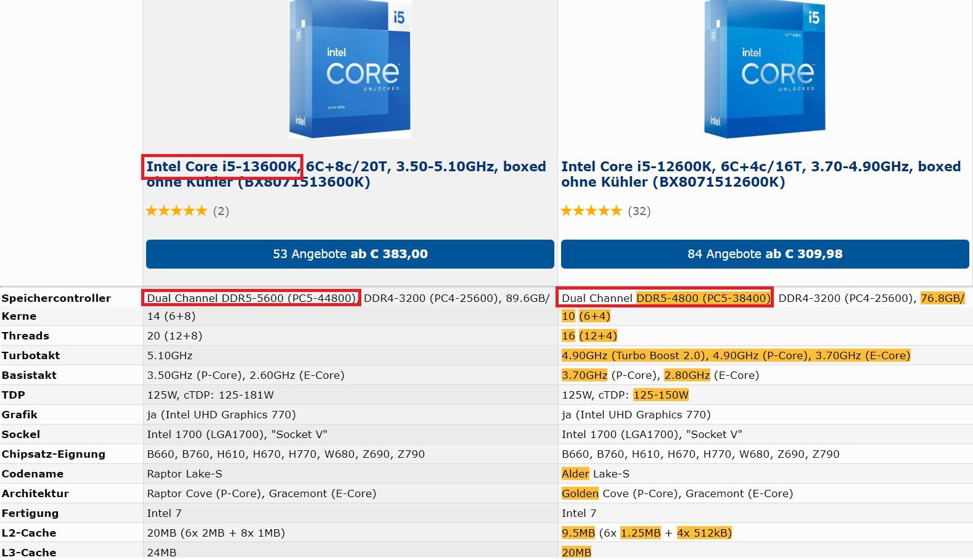Click 'Alder Lake-S' codename value
The height and width of the screenshot is (560, 973).
tap(596, 474)
